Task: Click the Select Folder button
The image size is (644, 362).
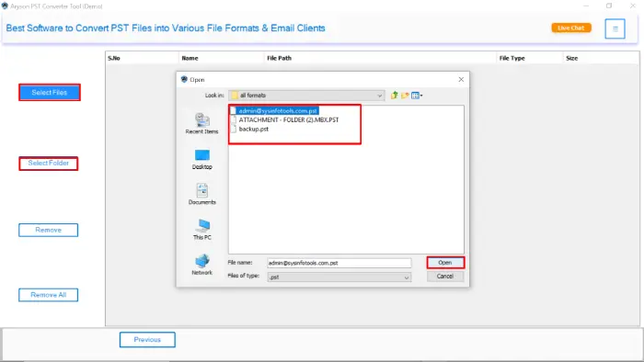Action: pyautogui.click(x=49, y=164)
